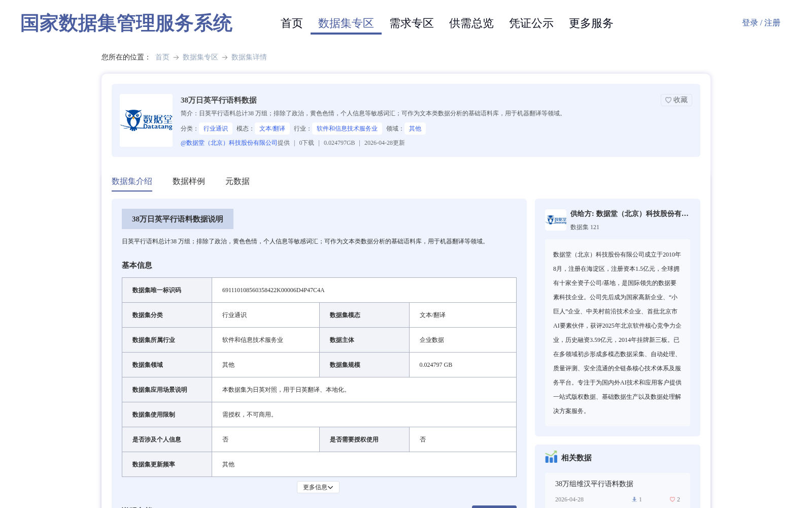
Task: Click the 基本信息 section heading
Action: 137,265
